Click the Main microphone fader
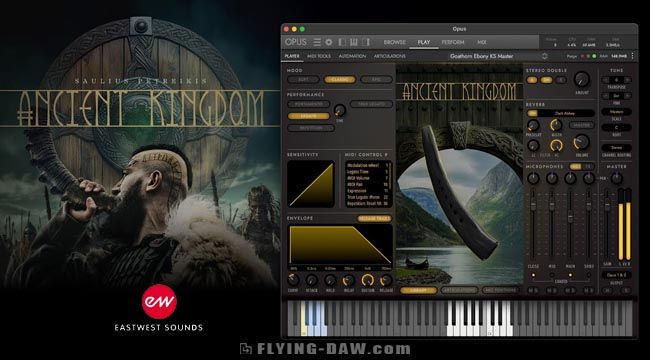Screen dimensions: 650x360 point(570,216)
